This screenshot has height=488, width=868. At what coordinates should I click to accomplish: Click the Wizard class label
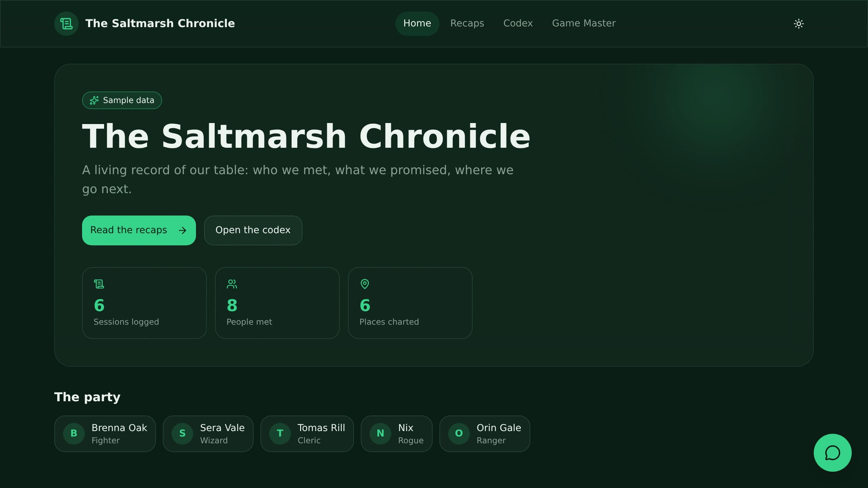click(x=214, y=441)
